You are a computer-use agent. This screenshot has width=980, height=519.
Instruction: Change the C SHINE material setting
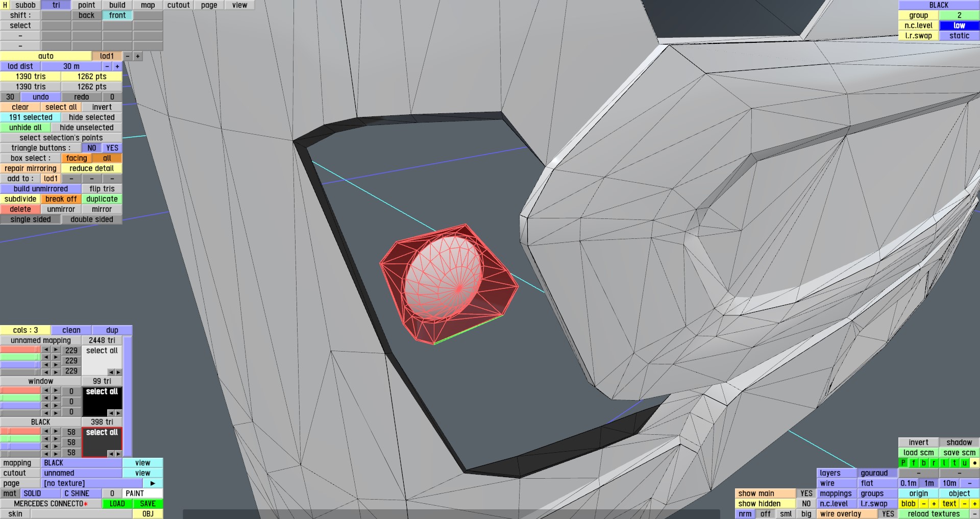82,493
